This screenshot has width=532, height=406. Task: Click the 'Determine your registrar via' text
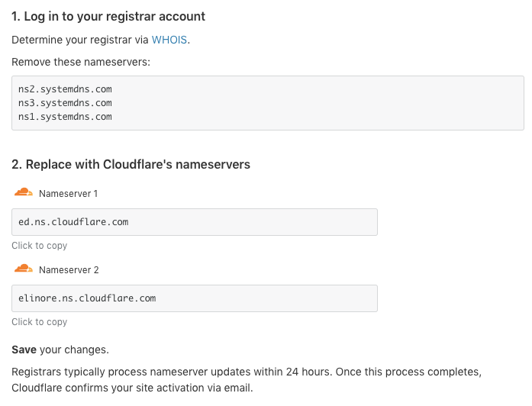coord(80,40)
